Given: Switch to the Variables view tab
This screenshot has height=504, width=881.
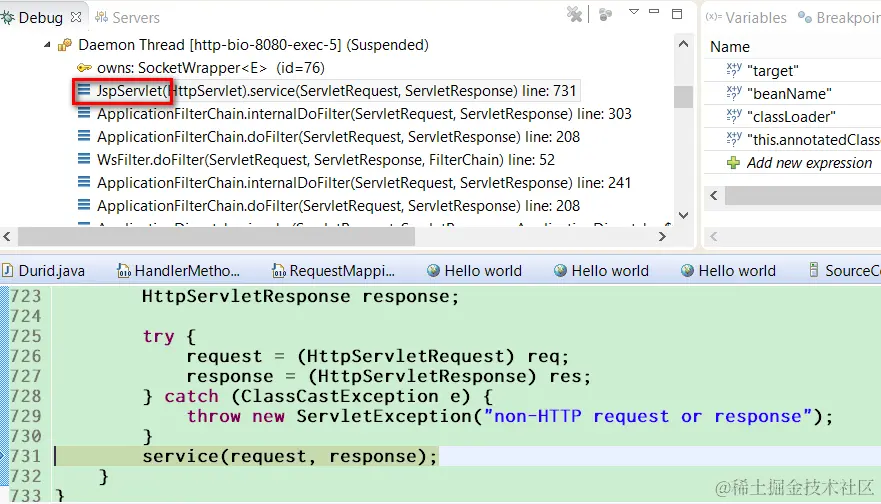Looking at the screenshot, I should pos(746,17).
